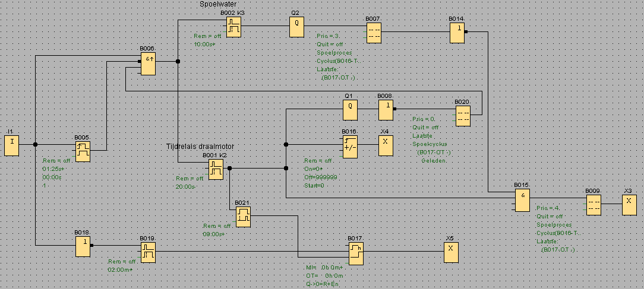Select the B002 K3 timer block
The height and width of the screenshot is (289, 644).
[x=233, y=27]
